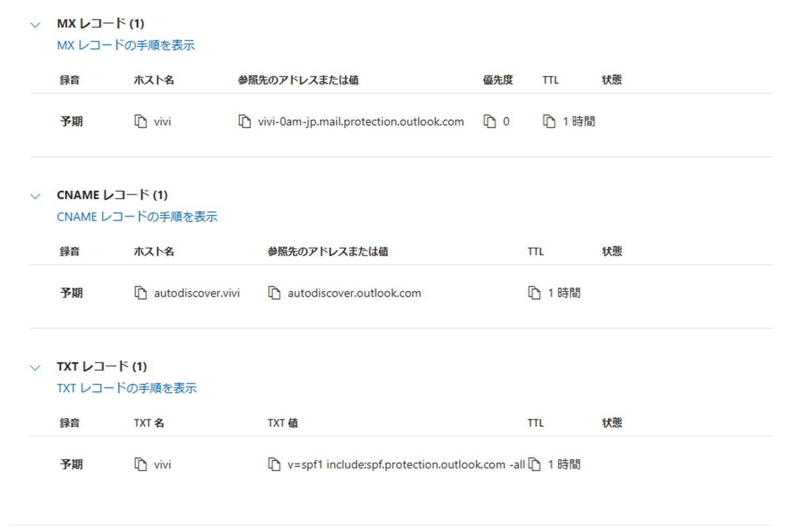The width and height of the screenshot is (792, 532).
Task: Open TXT レコードの手順を表示 link
Action: coord(127,388)
